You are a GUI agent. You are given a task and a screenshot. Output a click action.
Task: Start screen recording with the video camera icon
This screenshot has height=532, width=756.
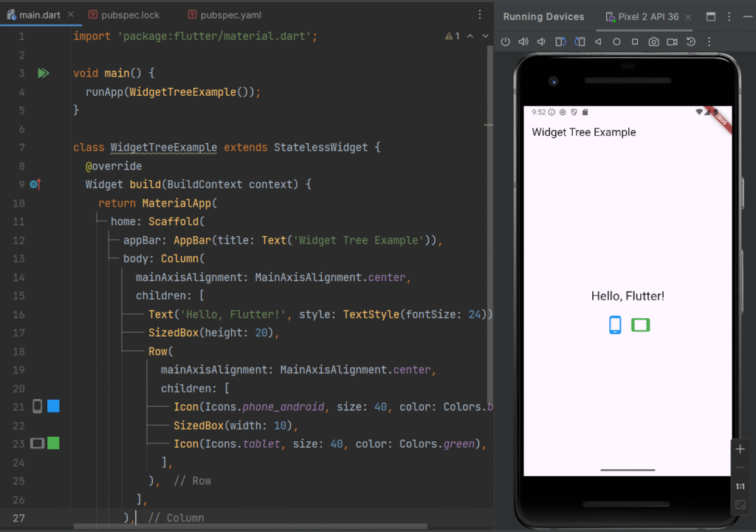click(x=673, y=42)
